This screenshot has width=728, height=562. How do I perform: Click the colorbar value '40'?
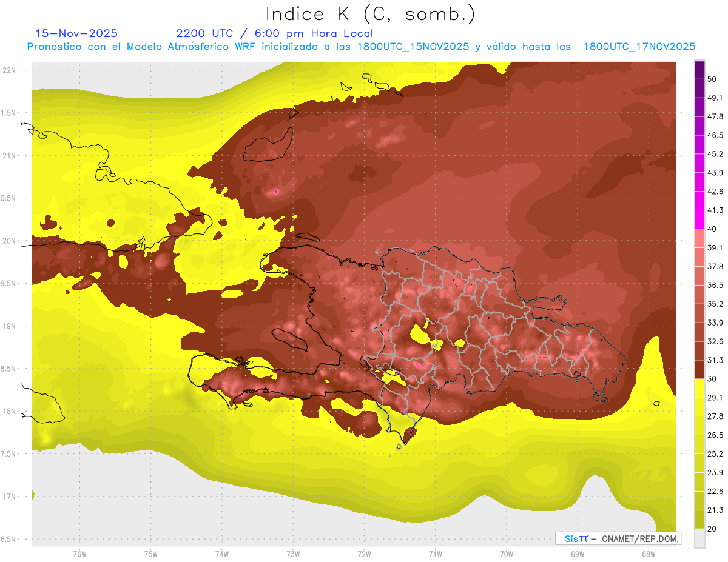click(x=713, y=229)
